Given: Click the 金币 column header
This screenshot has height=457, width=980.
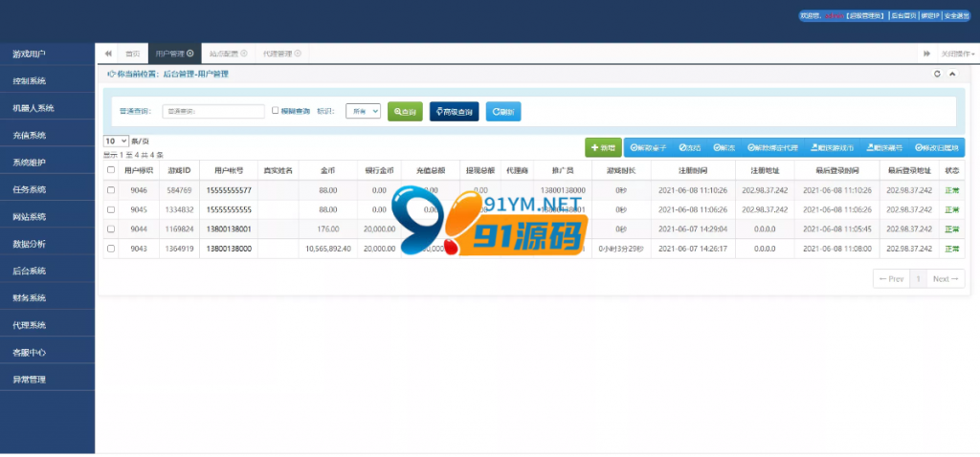Looking at the screenshot, I should click(x=328, y=170).
